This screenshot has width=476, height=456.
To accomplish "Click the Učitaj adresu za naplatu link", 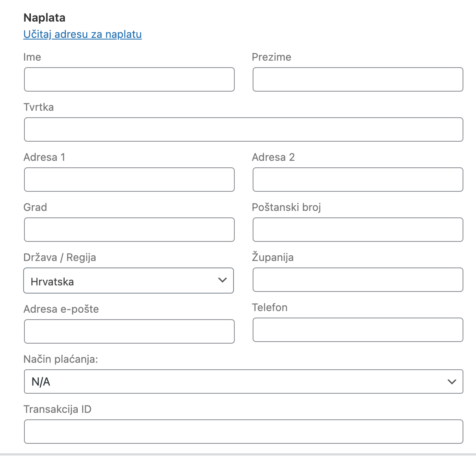I will point(83,35).
